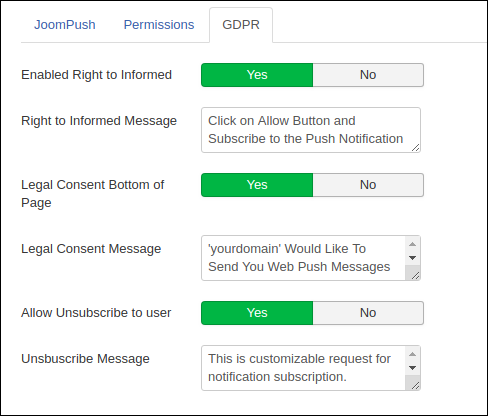Image resolution: width=488 pixels, height=416 pixels.
Task: Click resize grip of Right to Informed Message box
Action: (415, 147)
